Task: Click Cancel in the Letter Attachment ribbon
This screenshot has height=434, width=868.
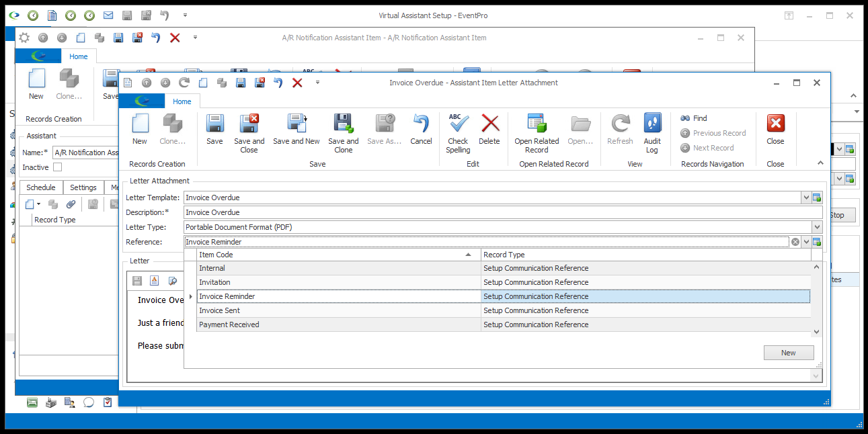Action: click(x=421, y=129)
